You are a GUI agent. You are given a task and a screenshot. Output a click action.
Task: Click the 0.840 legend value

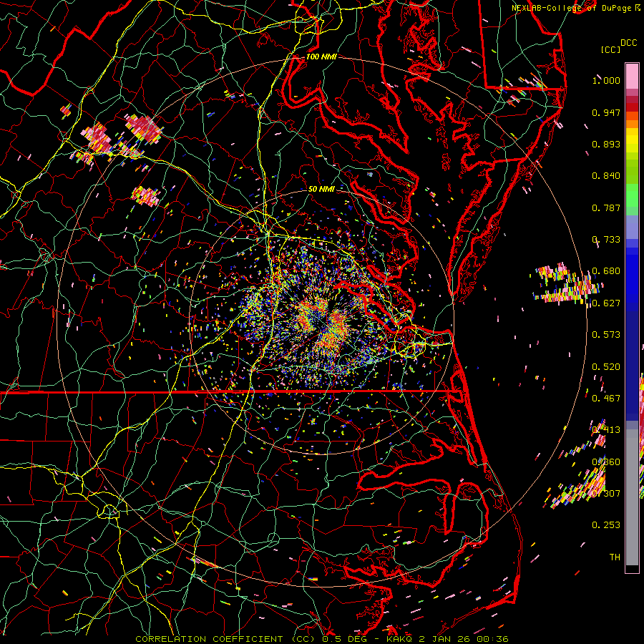click(606, 176)
